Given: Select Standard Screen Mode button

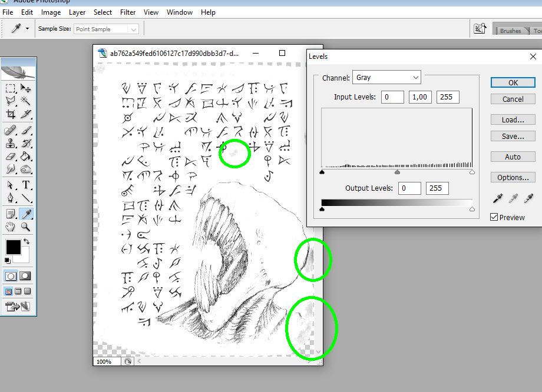Looking at the screenshot, I should [9, 291].
